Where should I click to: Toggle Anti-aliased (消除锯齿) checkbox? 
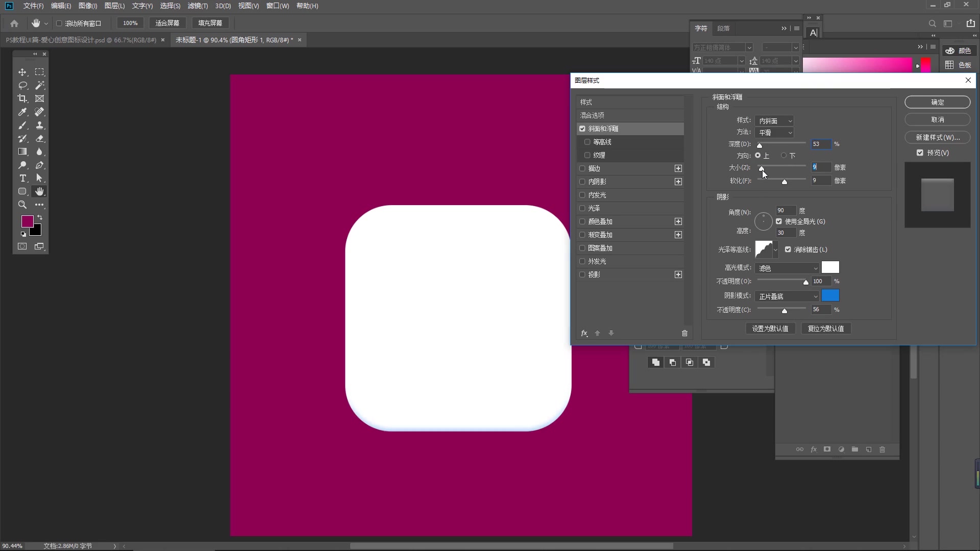point(788,249)
